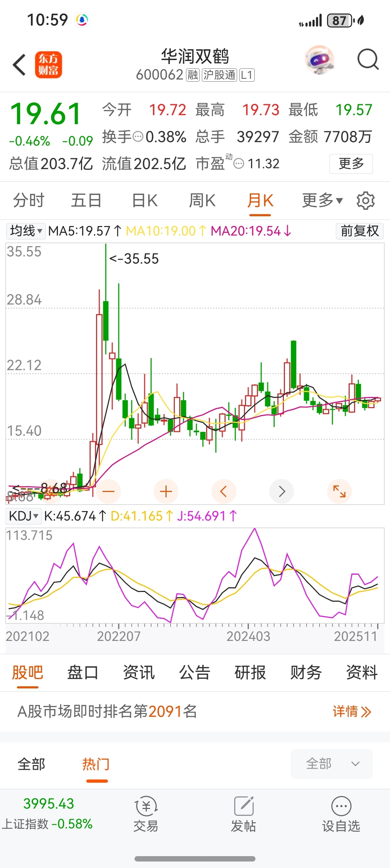Image resolution: width=390 pixels, height=868 pixels.
Task: Open the 全部 filter dropdown
Action: (x=332, y=764)
